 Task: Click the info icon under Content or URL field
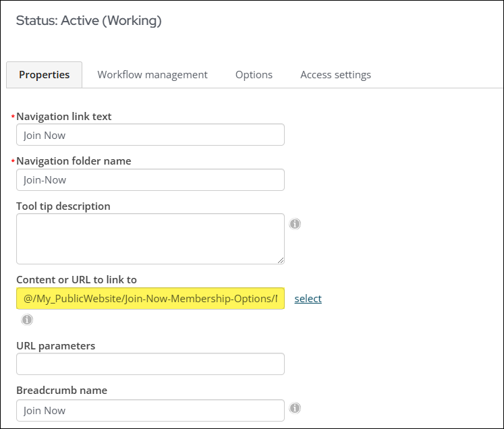pos(27,320)
